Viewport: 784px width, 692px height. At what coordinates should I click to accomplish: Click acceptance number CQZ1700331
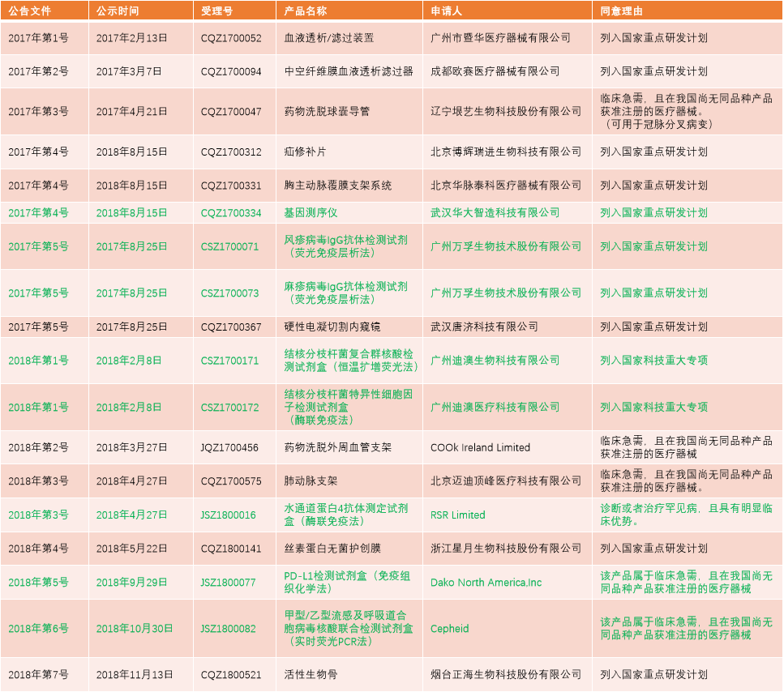(x=231, y=186)
